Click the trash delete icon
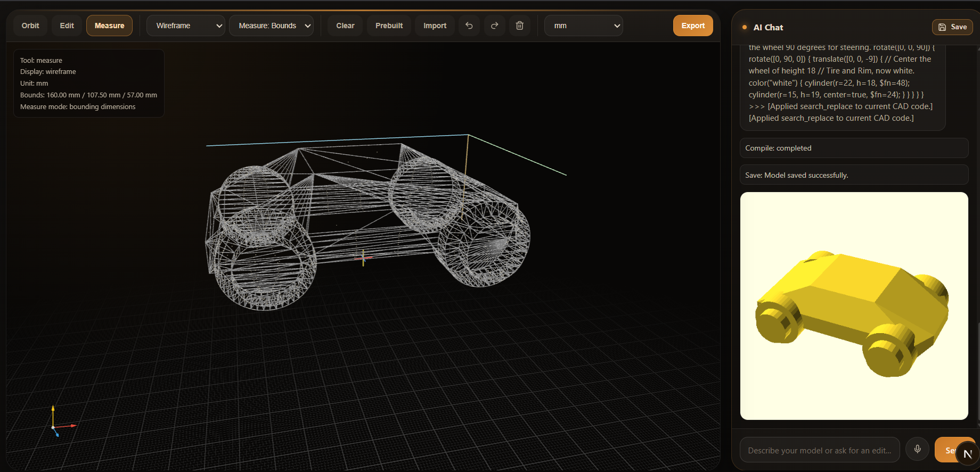Screen dimensions: 980x472 click(520, 26)
